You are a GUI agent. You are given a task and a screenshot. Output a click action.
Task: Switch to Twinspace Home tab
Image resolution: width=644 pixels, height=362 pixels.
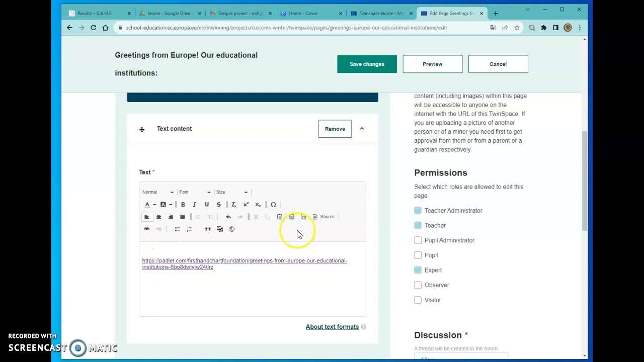click(x=381, y=13)
